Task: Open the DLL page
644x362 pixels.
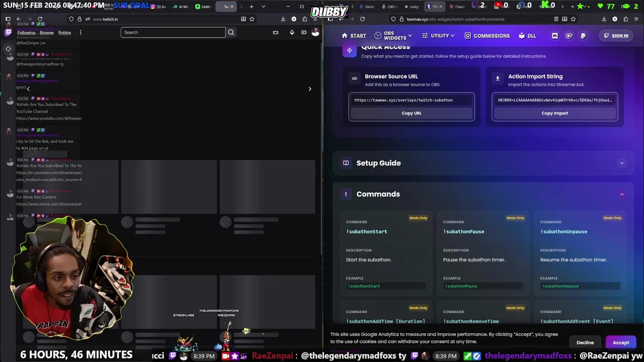Action: pyautogui.click(x=527, y=36)
